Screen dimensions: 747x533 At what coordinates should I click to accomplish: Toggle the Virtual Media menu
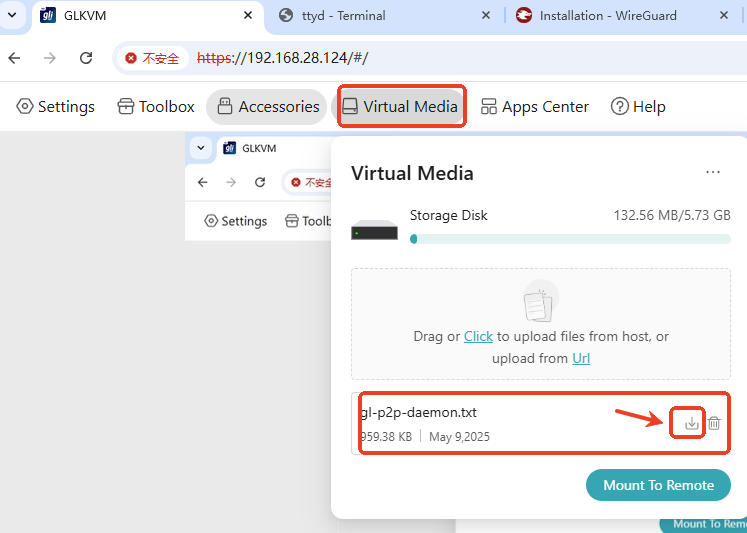coord(401,106)
